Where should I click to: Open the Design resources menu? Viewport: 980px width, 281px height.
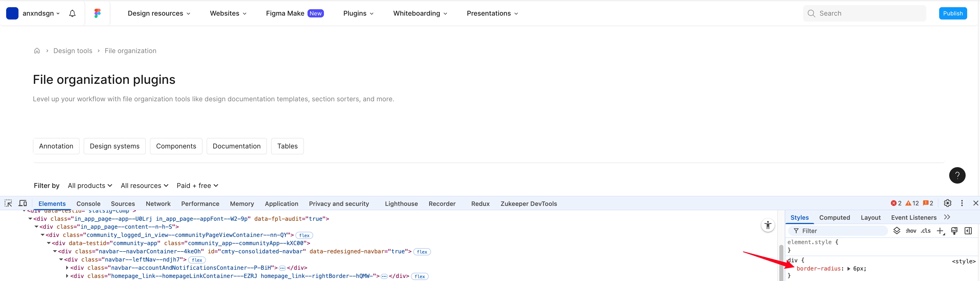pyautogui.click(x=159, y=13)
